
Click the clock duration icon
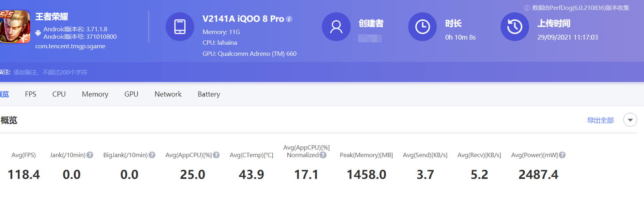422,27
